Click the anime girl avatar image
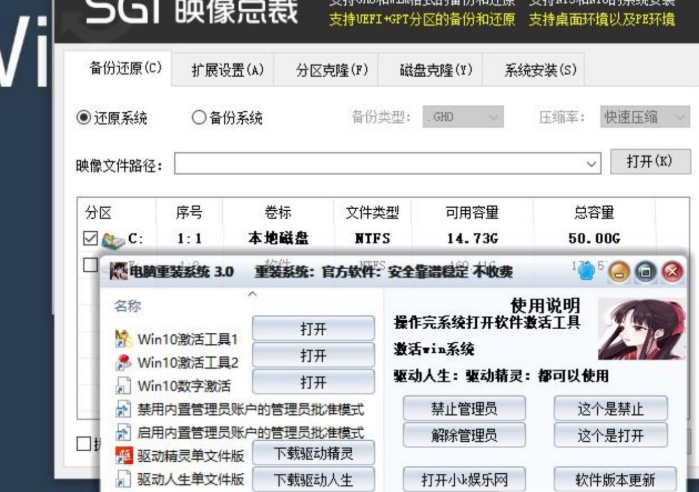Screen dimensions: 699x492 pyautogui.click(x=642, y=329)
